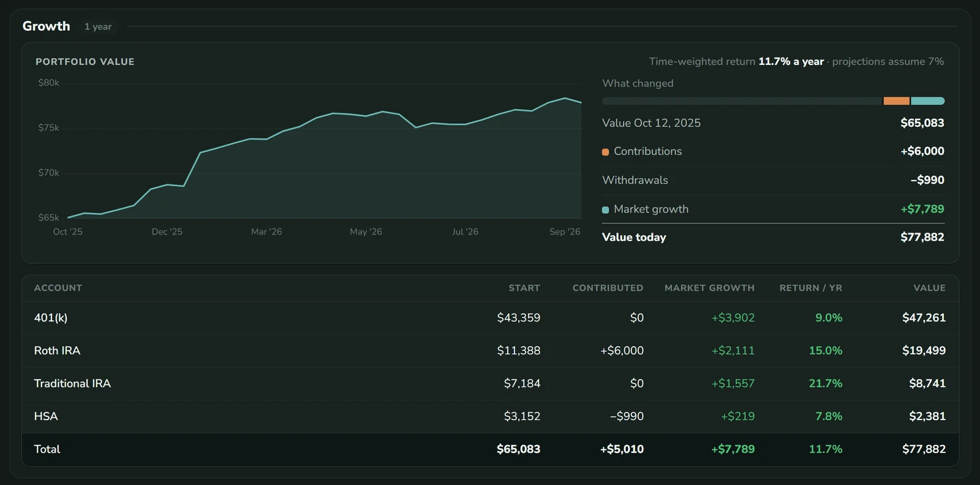The image size is (980, 485).
Task: Click the "Value today" label
Action: point(634,237)
